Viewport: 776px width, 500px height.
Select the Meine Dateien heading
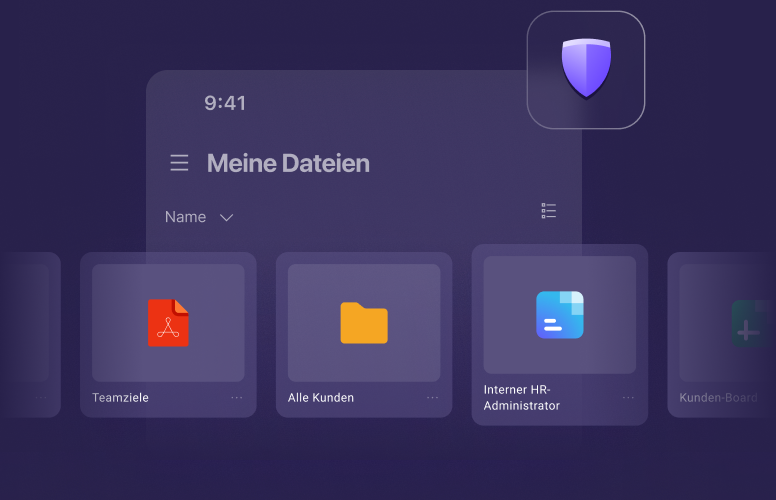(x=288, y=163)
